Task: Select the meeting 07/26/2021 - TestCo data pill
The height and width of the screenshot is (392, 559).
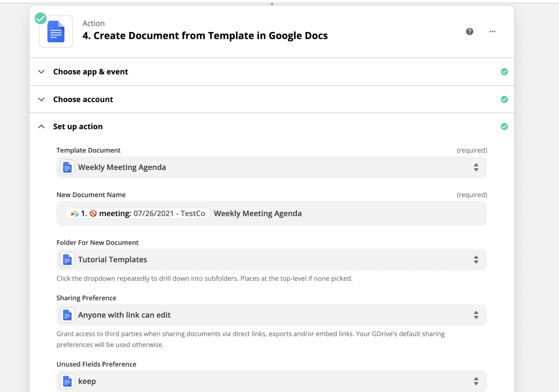Action: pyautogui.click(x=138, y=213)
